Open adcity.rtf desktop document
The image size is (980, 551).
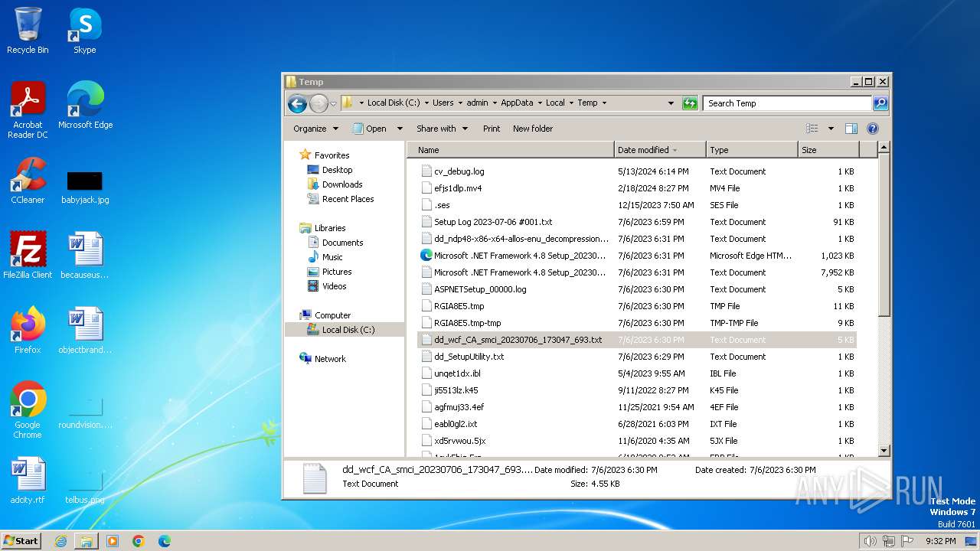tap(28, 481)
